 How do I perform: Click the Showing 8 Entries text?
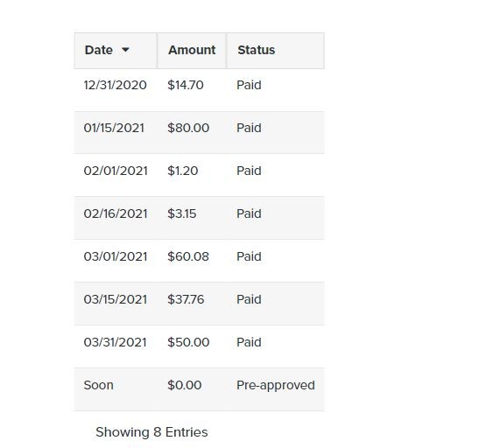coord(151,432)
